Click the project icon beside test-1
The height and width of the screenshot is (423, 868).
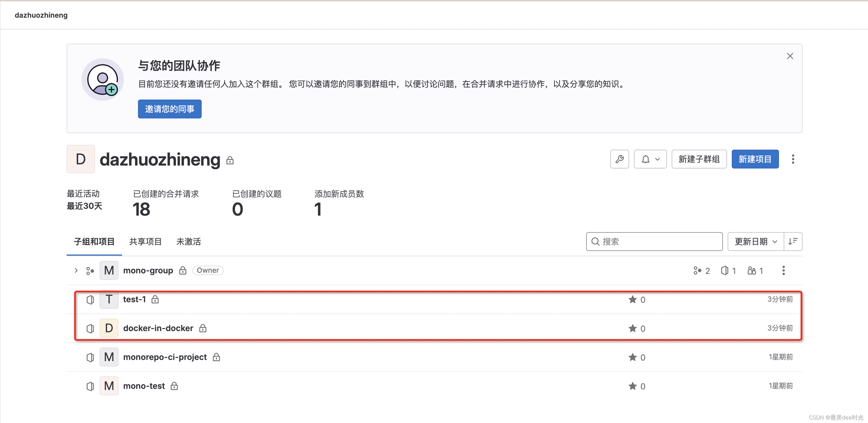coord(90,299)
